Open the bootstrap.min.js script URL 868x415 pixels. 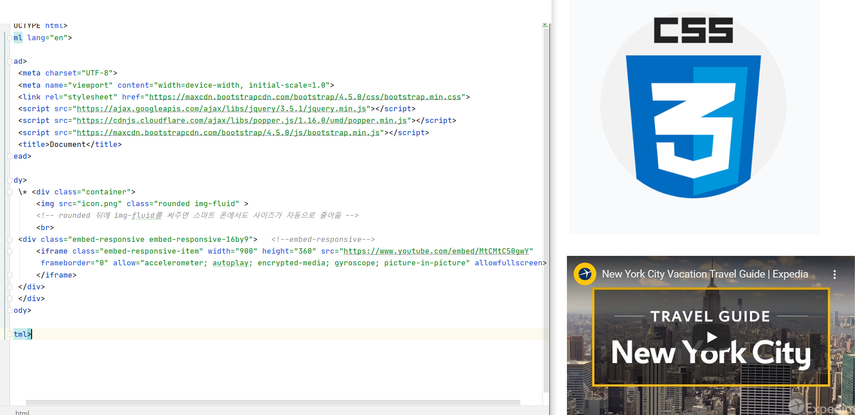tap(228, 133)
